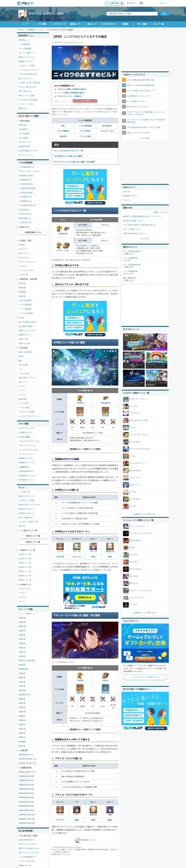The width and height of the screenshot is (186, 868).
Task: Open the 最強キャラ navigation tab
Action: point(75,24)
